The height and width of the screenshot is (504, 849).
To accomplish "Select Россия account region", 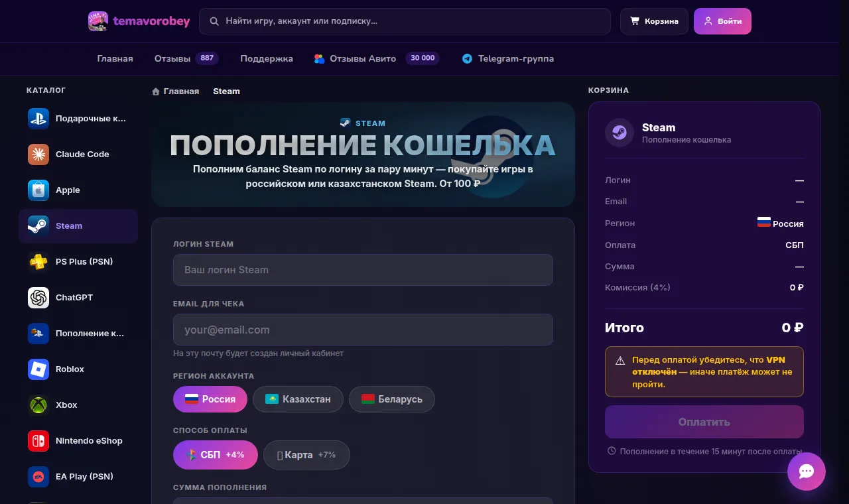I will point(210,399).
